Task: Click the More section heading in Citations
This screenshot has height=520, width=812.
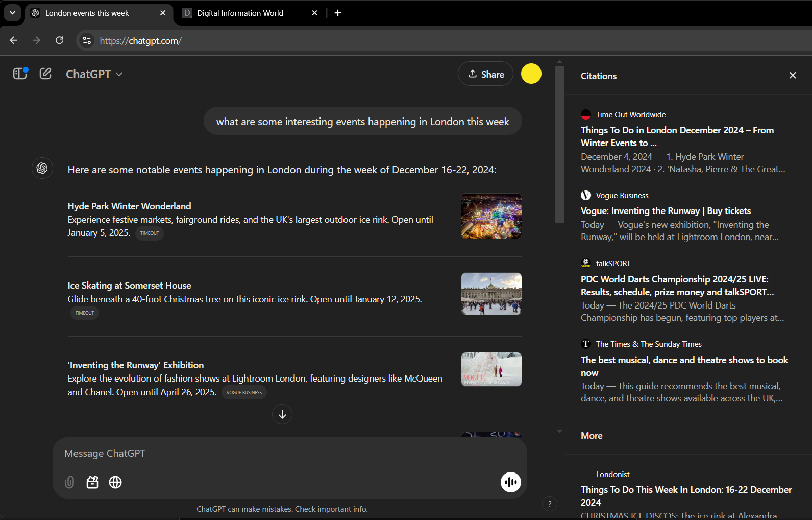Action: (x=592, y=436)
